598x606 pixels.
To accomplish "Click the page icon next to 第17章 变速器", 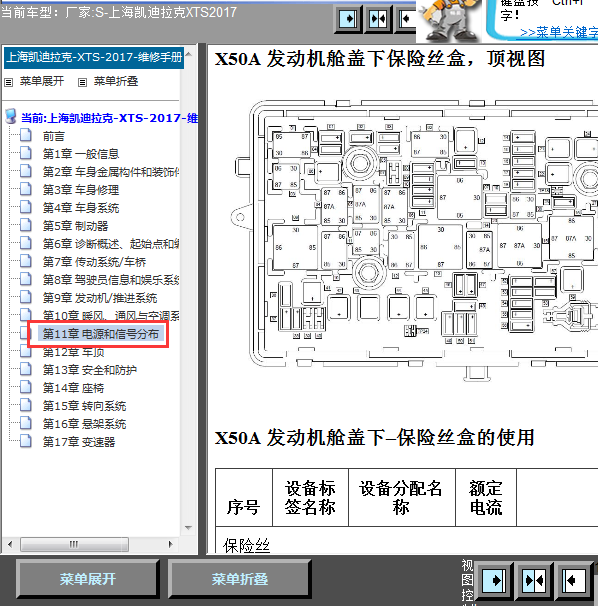I will [x=26, y=441].
